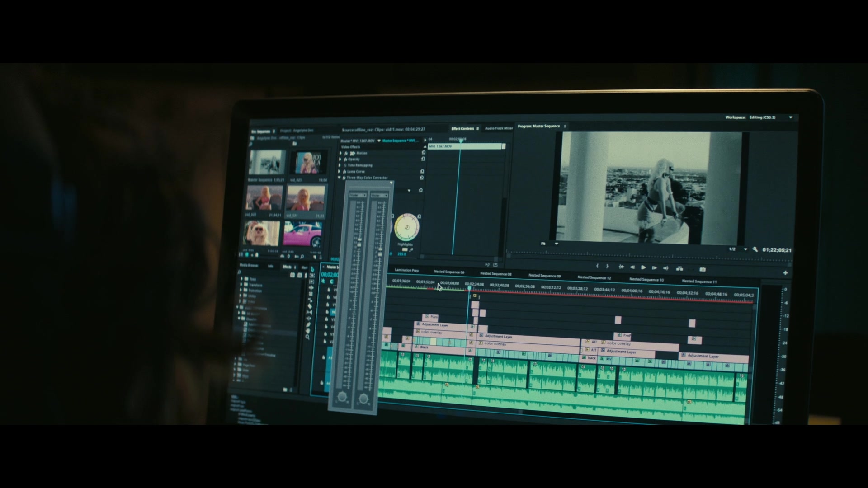Reset the Luma Curve effect
The image size is (868, 488).
[x=422, y=171]
